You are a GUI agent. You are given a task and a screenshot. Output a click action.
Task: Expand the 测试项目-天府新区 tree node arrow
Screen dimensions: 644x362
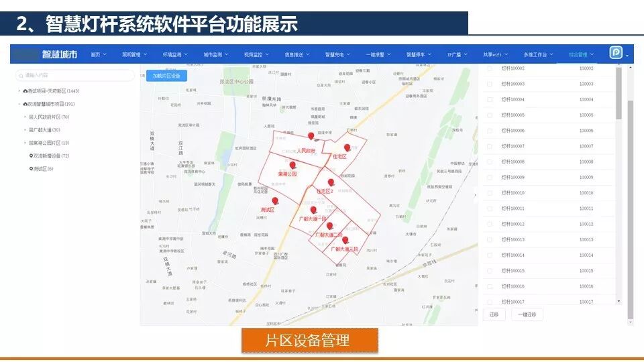click(x=19, y=90)
